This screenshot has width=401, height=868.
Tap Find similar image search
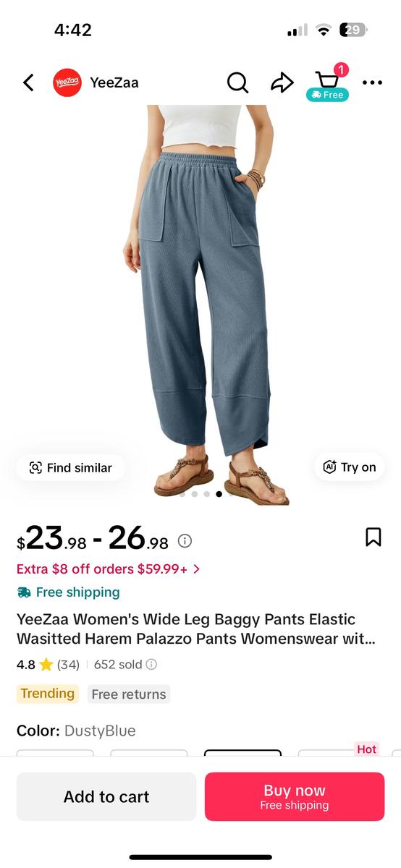click(71, 467)
